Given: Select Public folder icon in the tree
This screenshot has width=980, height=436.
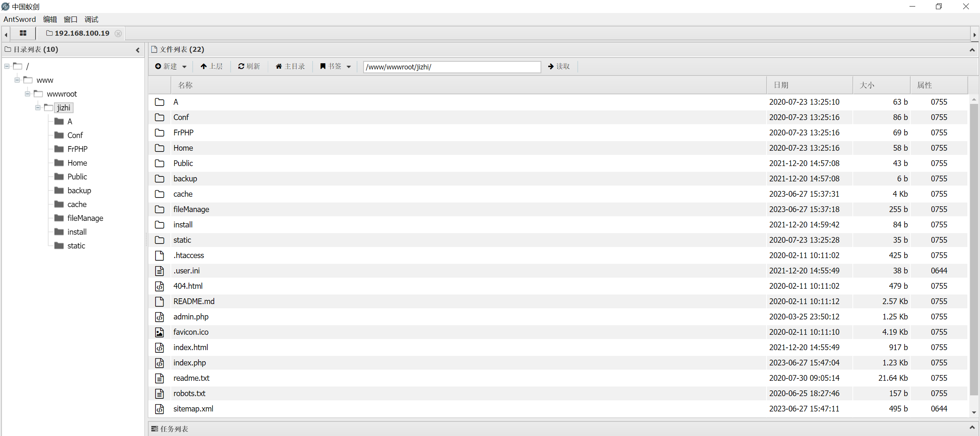Looking at the screenshot, I should pos(59,176).
